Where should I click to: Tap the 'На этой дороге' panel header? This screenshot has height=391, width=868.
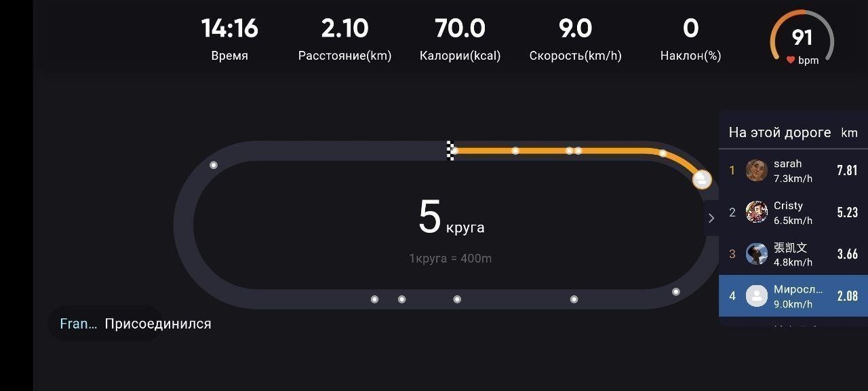[780, 132]
